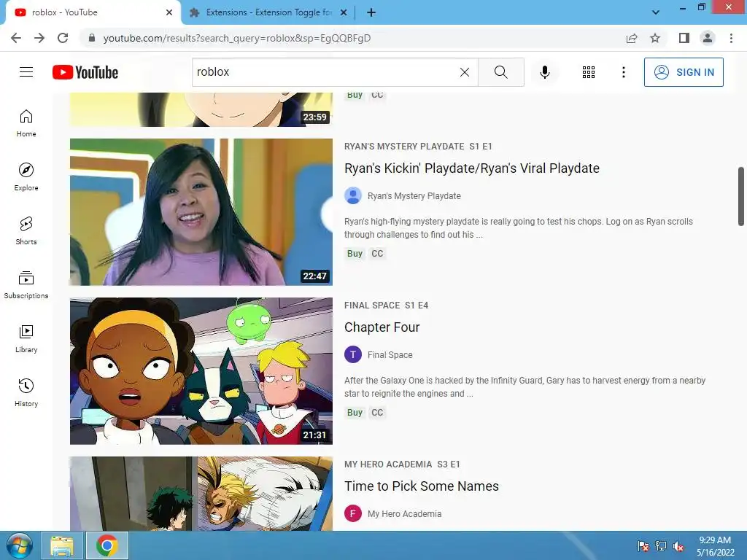Visit Ryan's Mystery Playdate channel name
This screenshot has width=747, height=560.
414,195
